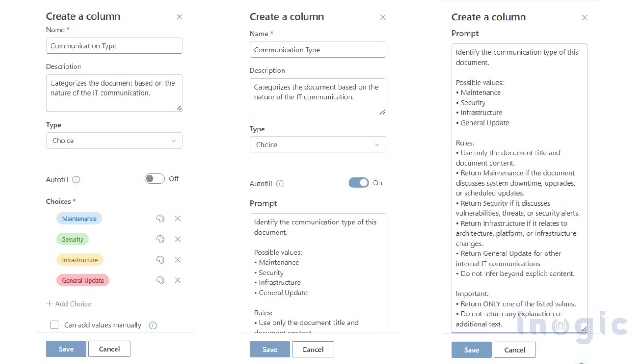Show info for 'Can add values manually'
The height and width of the screenshot is (364, 637).
coord(153,325)
